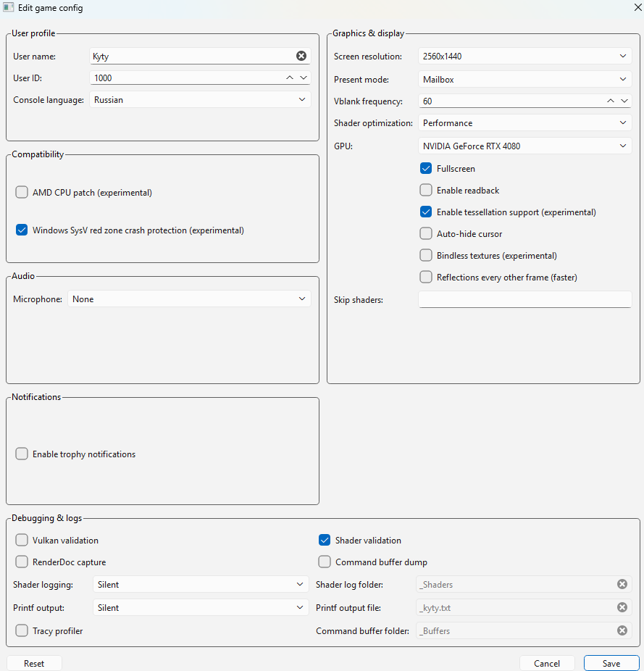644x671 pixels.
Task: Click the Reset button
Action: [x=34, y=663]
